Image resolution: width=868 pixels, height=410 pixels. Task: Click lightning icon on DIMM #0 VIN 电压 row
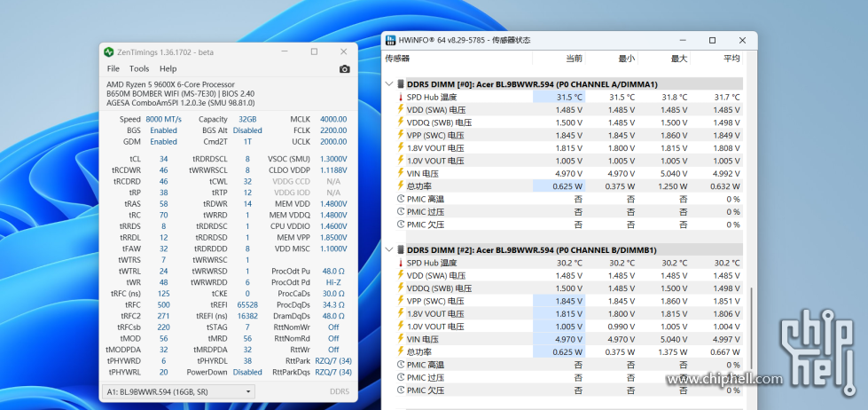click(401, 173)
